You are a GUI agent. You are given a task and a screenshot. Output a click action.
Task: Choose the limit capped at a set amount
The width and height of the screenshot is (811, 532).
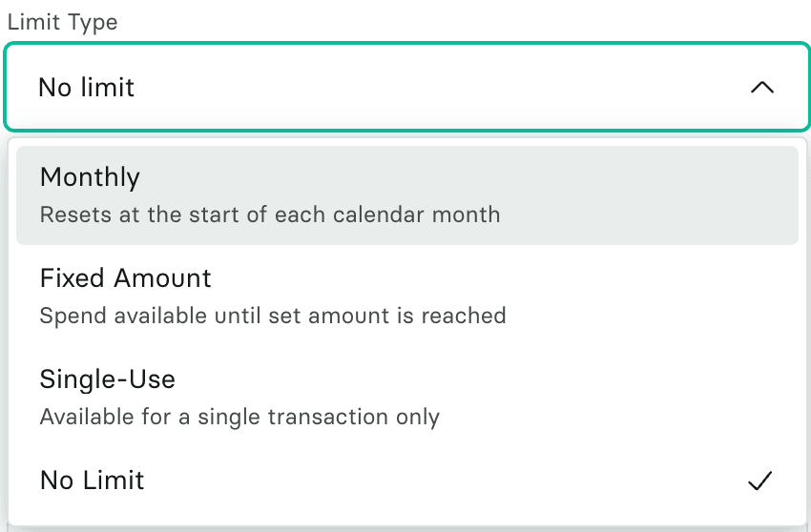[x=406, y=296]
